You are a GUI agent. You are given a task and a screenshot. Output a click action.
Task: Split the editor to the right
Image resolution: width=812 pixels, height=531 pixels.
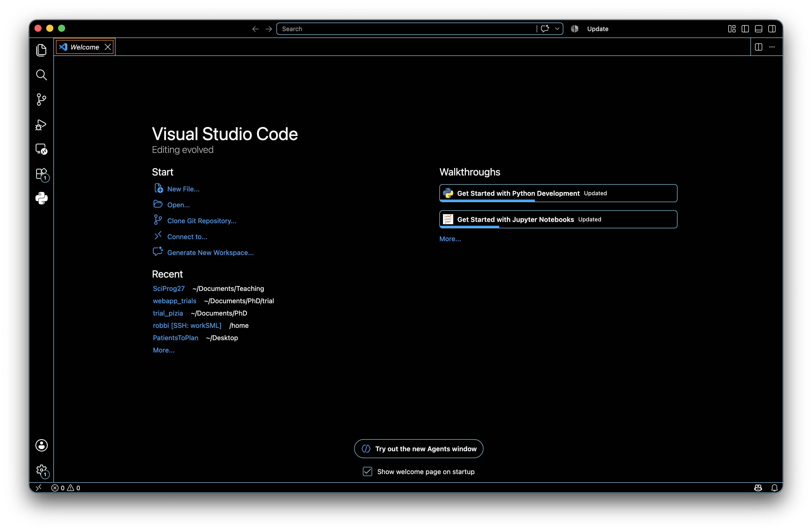tap(758, 47)
